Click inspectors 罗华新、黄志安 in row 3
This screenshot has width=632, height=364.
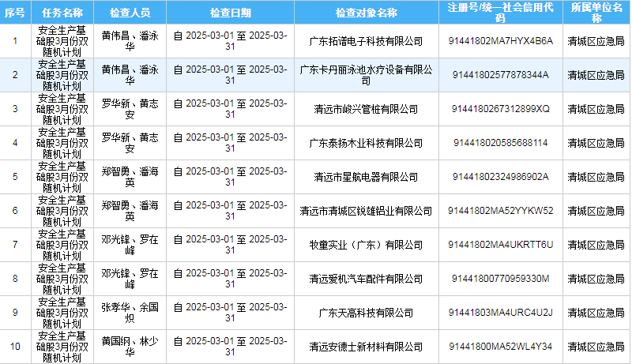pos(130,109)
